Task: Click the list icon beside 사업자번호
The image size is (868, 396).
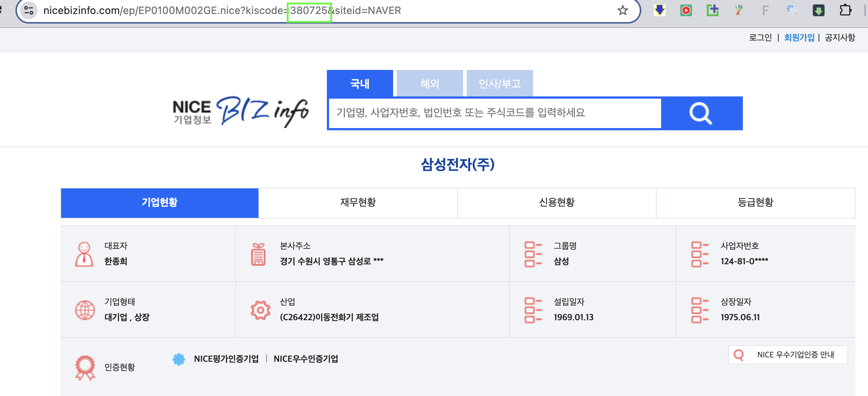Action: [700, 254]
